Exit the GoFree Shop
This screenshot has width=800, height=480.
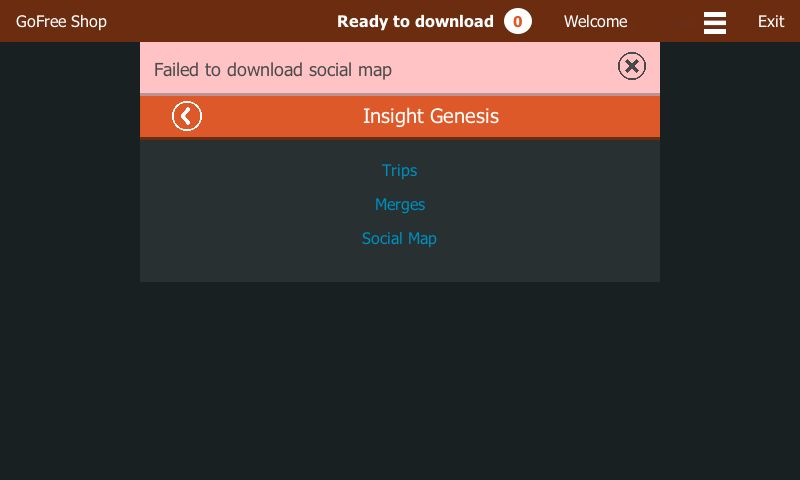point(770,21)
